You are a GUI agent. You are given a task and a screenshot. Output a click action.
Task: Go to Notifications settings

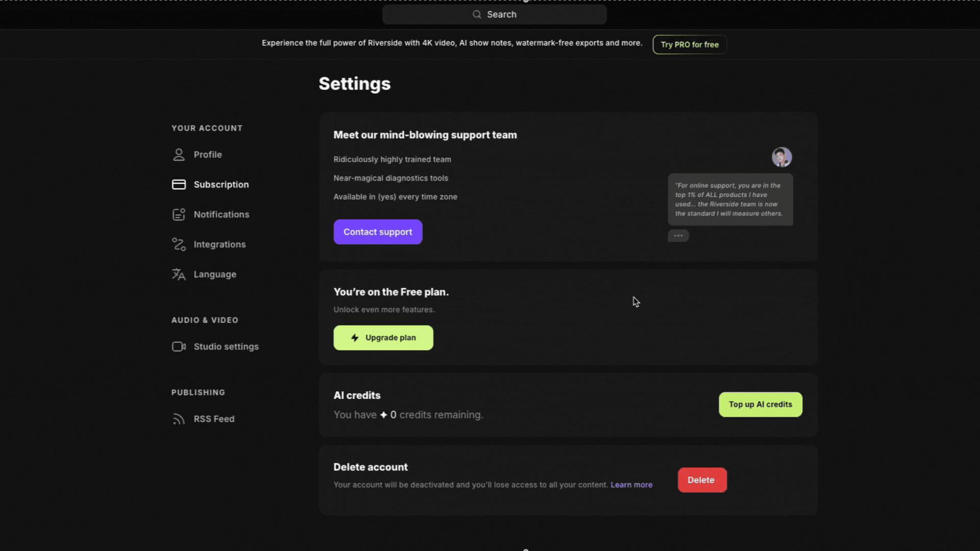point(222,215)
